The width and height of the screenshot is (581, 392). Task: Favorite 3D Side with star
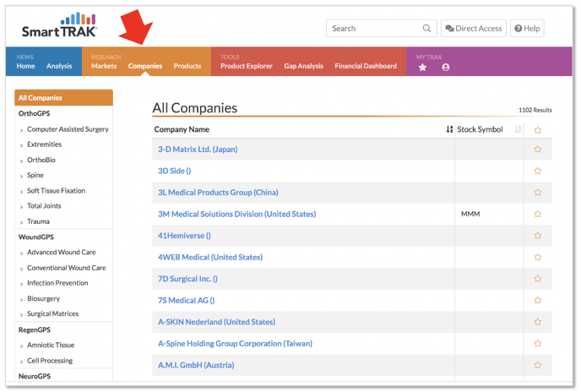pos(538,171)
